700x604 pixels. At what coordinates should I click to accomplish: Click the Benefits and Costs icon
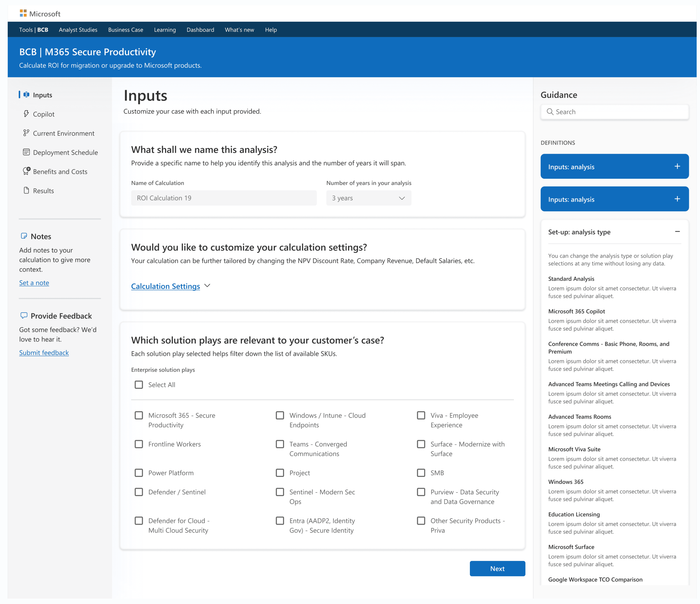(26, 171)
